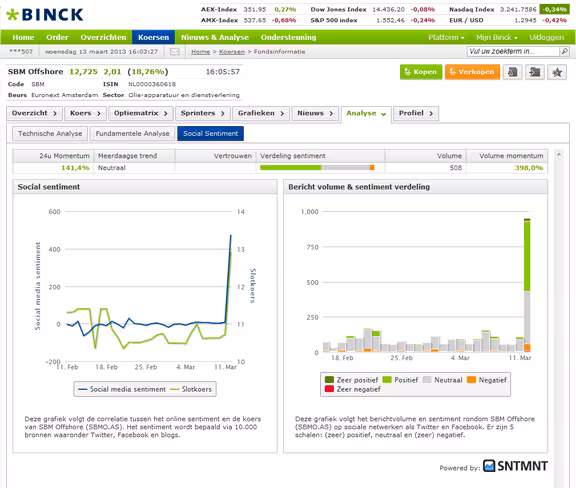
Task: Toggle Social media sentiment legend series
Action: point(122,389)
